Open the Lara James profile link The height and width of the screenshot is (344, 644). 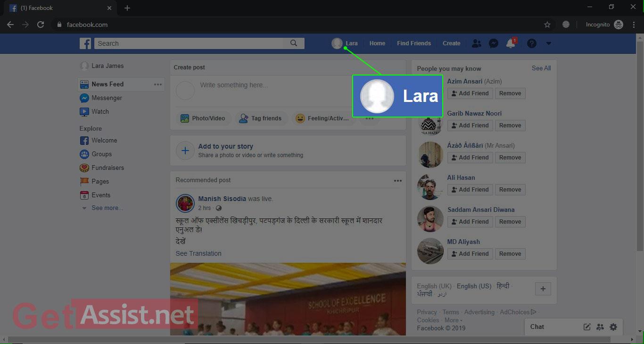[102, 66]
